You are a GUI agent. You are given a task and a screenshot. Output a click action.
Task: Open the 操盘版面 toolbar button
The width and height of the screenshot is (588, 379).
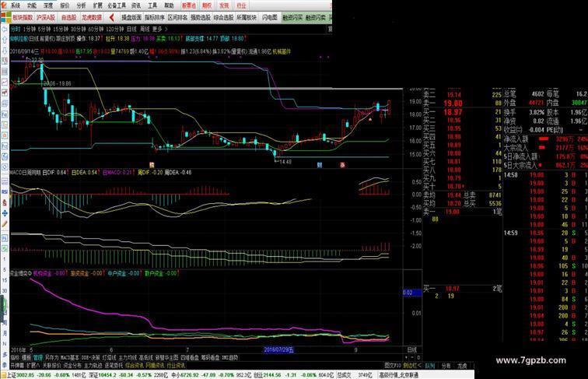(x=131, y=17)
